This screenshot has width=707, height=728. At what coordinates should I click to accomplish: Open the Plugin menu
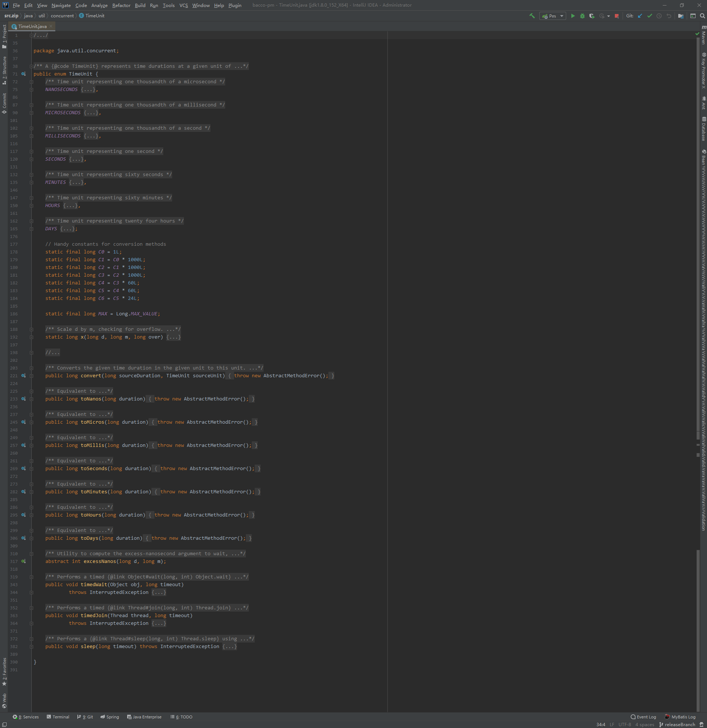235,5
